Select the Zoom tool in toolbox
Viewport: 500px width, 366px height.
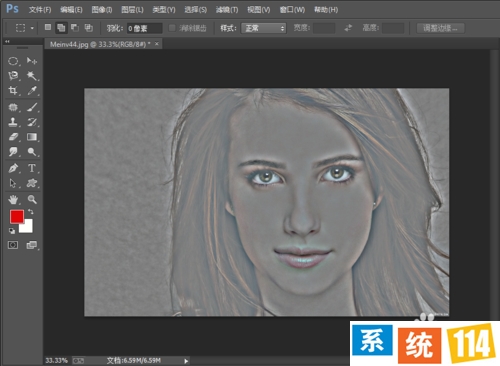[32, 200]
